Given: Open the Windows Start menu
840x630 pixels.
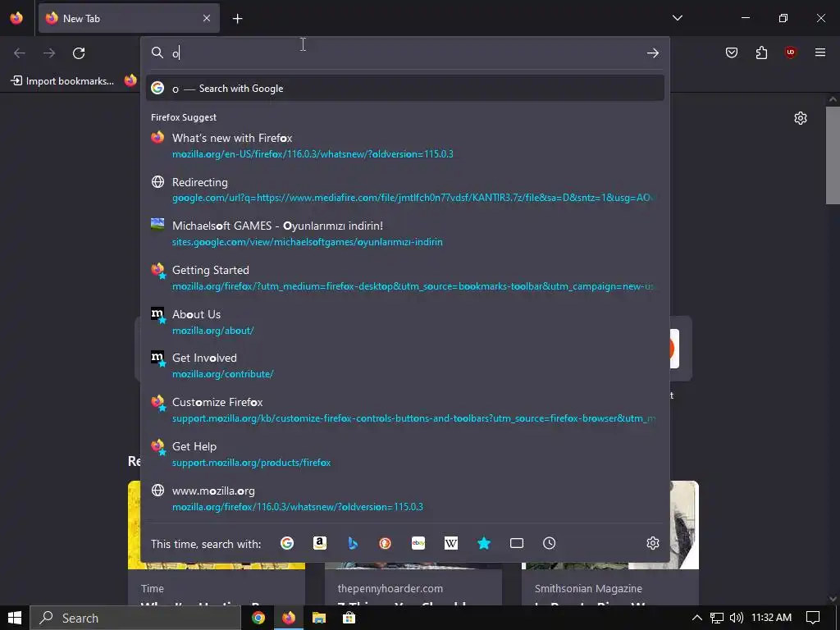Looking at the screenshot, I should tap(15, 618).
